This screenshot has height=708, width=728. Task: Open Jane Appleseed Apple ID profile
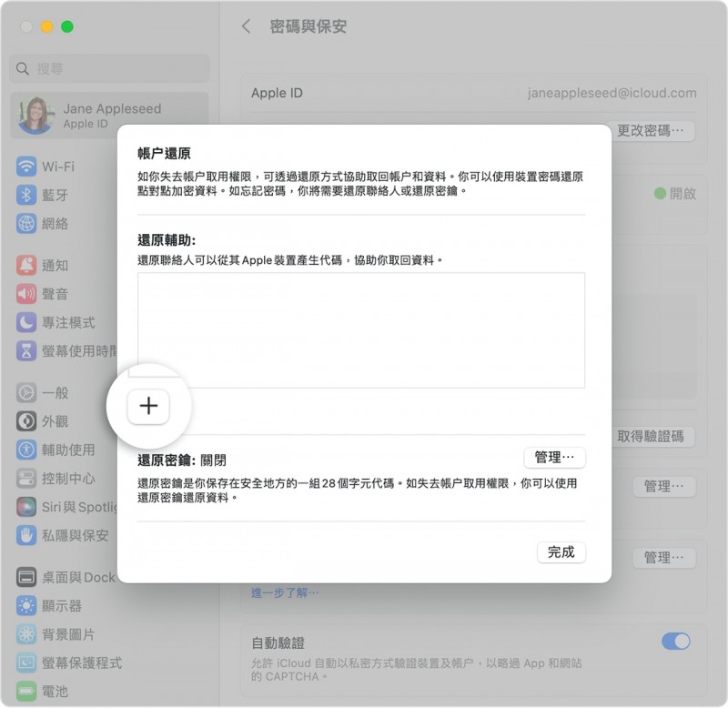(x=109, y=116)
